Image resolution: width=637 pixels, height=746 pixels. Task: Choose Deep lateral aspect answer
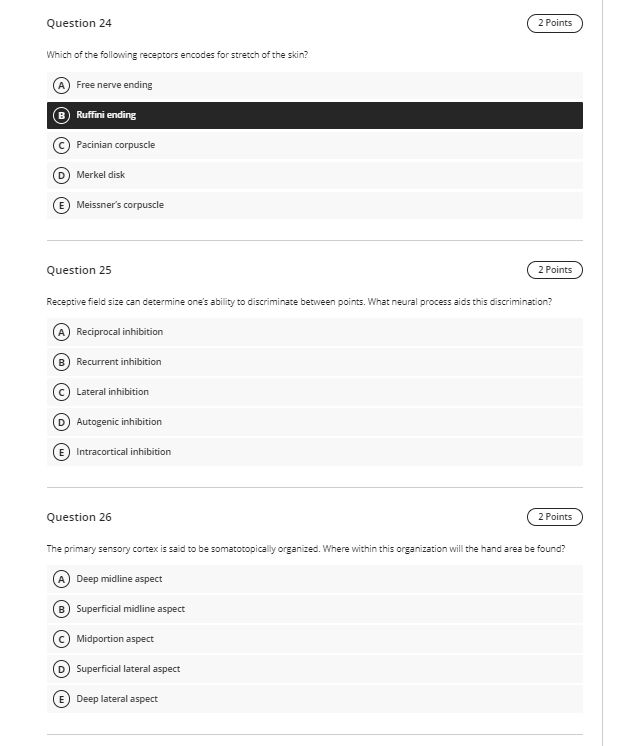pyautogui.click(x=314, y=699)
